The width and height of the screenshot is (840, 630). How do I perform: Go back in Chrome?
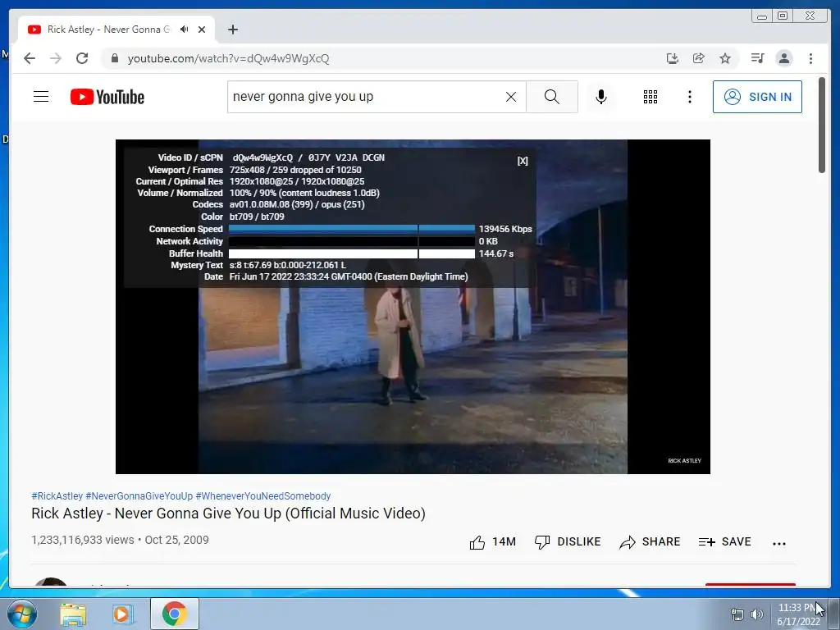pyautogui.click(x=30, y=58)
